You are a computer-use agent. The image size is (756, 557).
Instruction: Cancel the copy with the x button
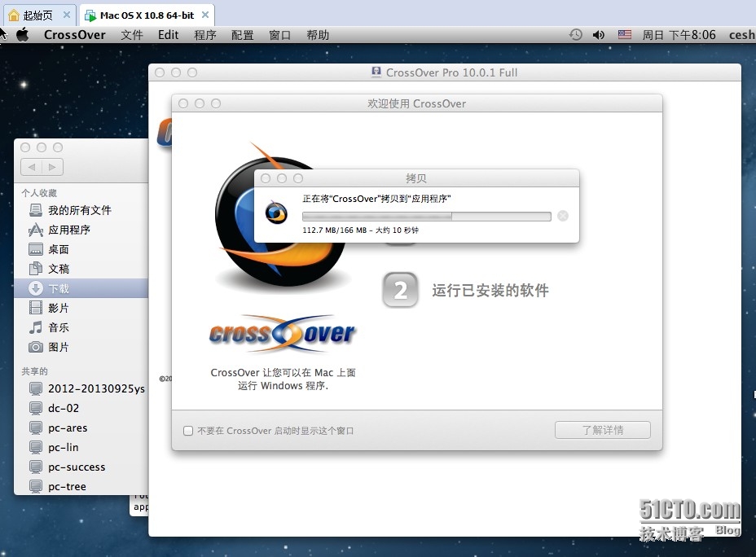(562, 216)
